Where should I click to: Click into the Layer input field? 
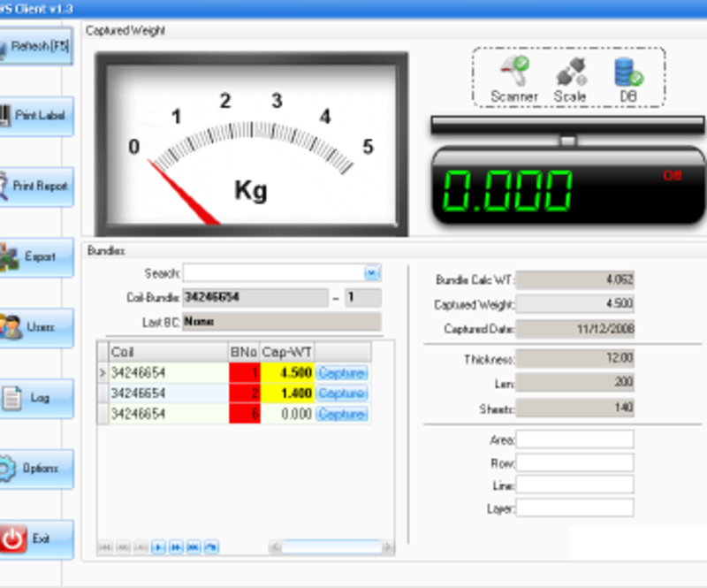tap(575, 508)
